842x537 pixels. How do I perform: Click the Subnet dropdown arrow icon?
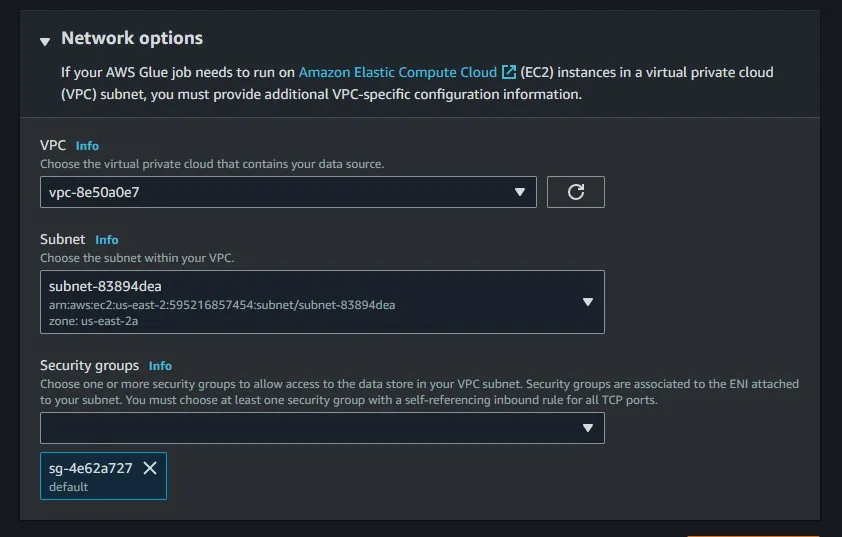click(588, 302)
